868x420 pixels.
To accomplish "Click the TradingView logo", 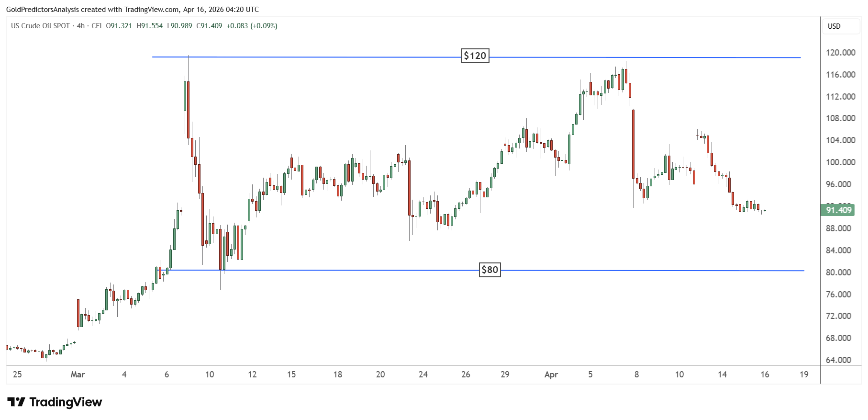I will click(x=55, y=402).
